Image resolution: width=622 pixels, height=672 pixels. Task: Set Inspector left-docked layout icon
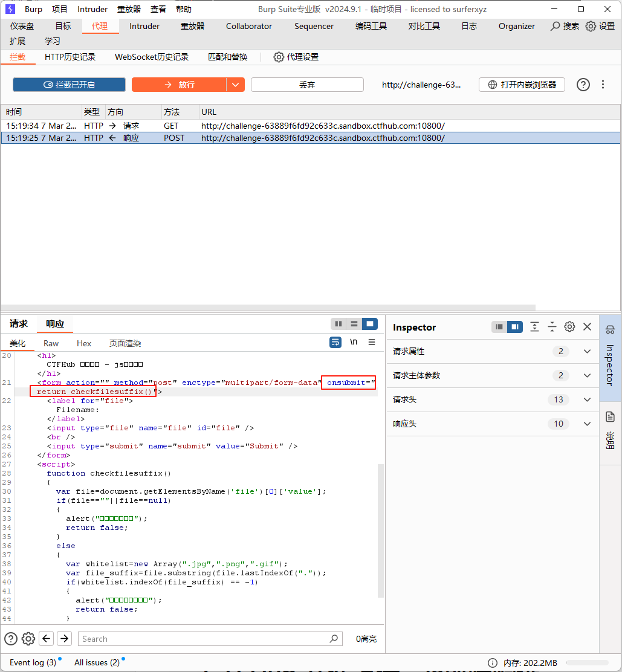click(499, 327)
